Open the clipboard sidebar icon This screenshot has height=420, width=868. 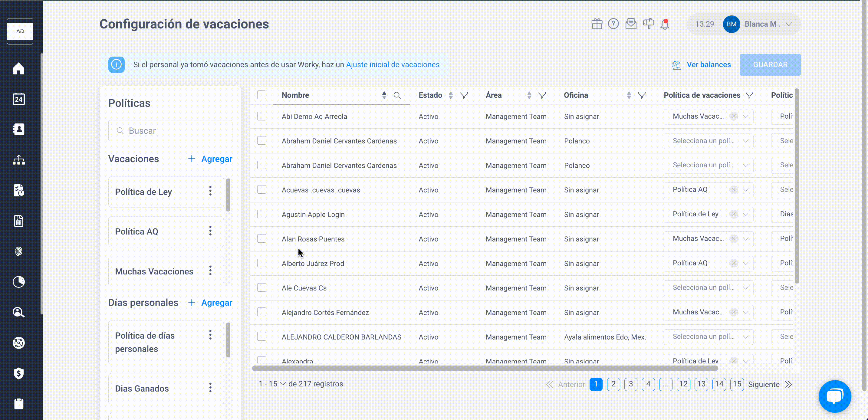click(x=18, y=403)
